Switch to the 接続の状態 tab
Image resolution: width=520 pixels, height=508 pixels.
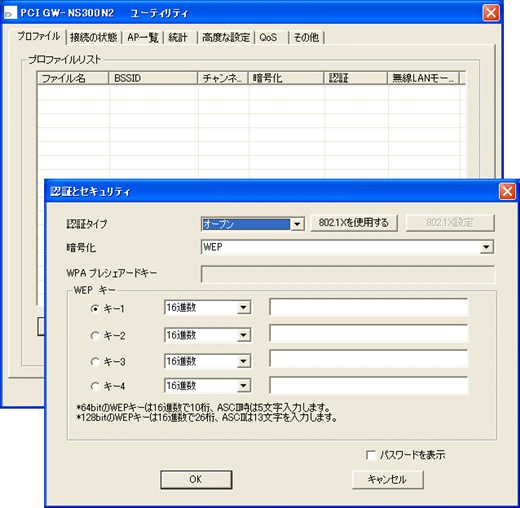click(94, 37)
